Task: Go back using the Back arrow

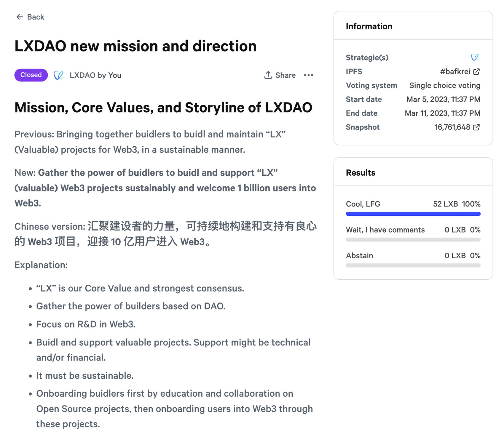Action: coord(20,17)
